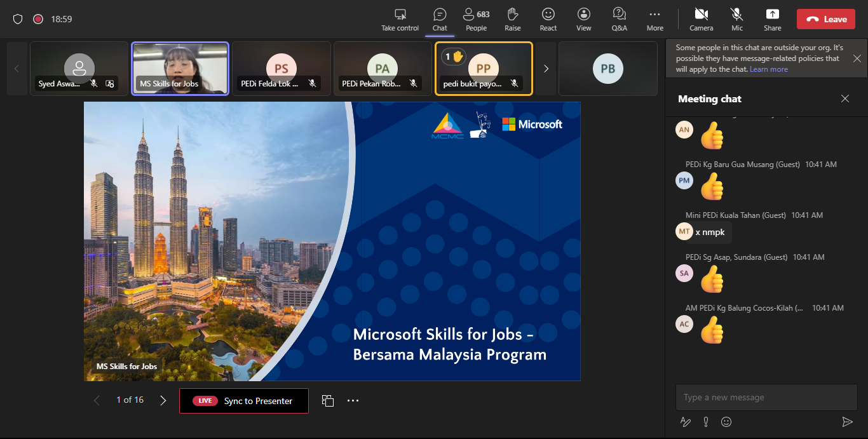Click the 18:59 meeting timer

[x=62, y=19]
